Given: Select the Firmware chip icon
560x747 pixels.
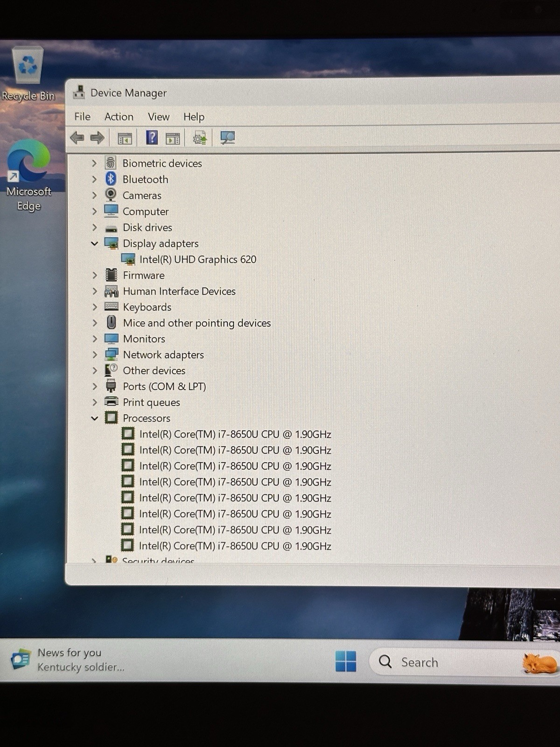Looking at the screenshot, I should 111,275.
